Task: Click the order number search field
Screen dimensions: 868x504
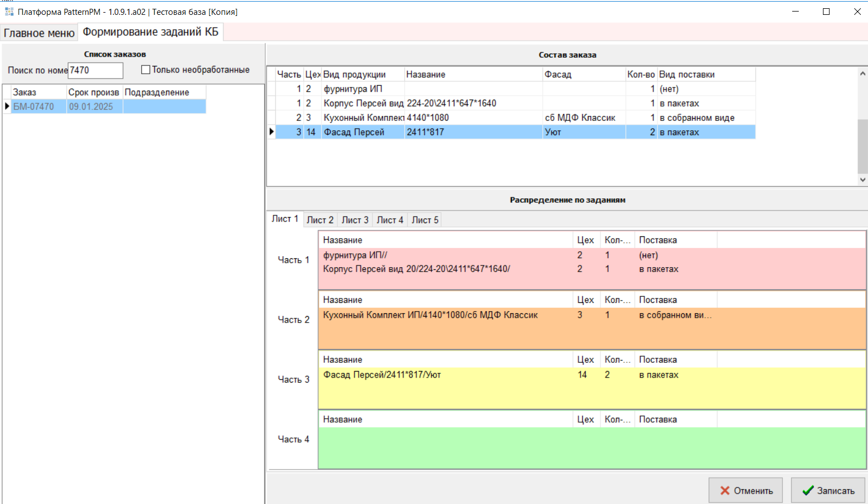Action: point(96,70)
